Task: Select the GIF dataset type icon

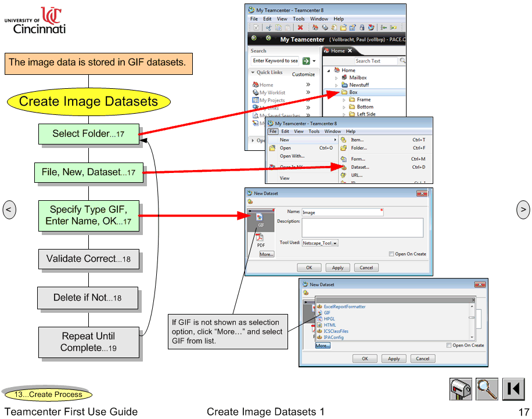Action: pos(260,217)
